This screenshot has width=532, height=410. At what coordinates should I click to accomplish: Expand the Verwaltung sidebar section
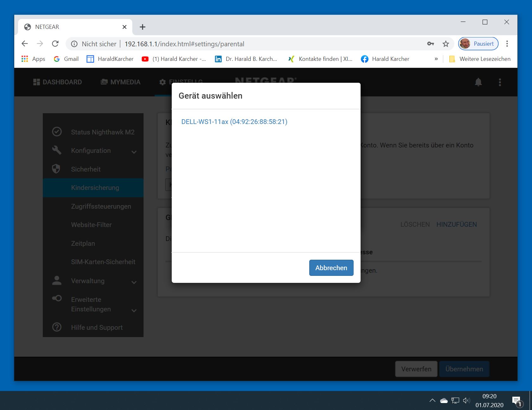click(x=93, y=281)
